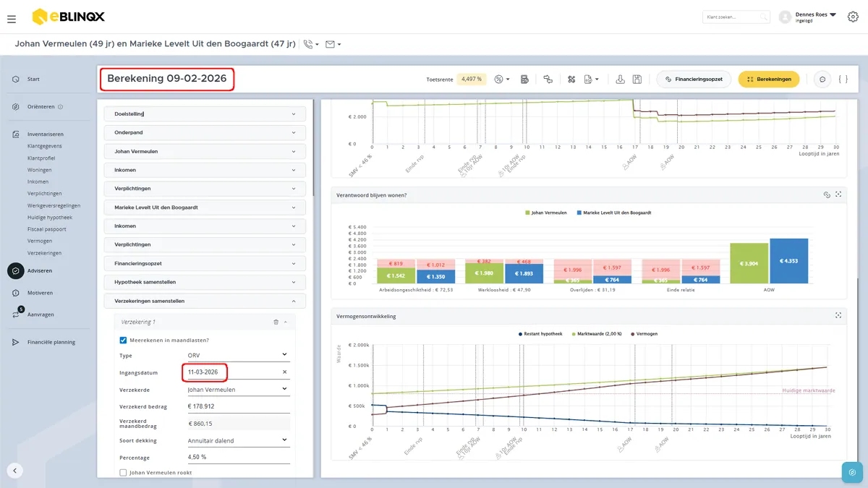Image resolution: width=868 pixels, height=488 pixels.
Task: Expand the Onderpand section
Action: tap(205, 133)
